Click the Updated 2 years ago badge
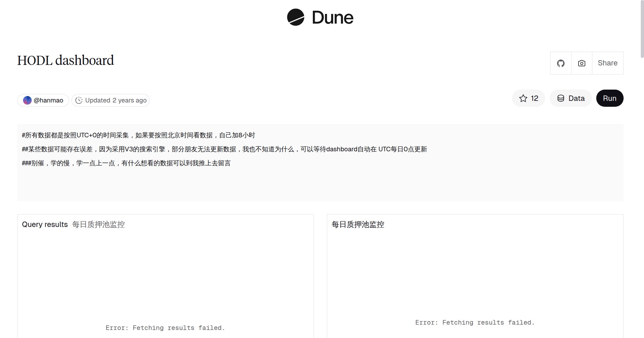 pos(116,100)
